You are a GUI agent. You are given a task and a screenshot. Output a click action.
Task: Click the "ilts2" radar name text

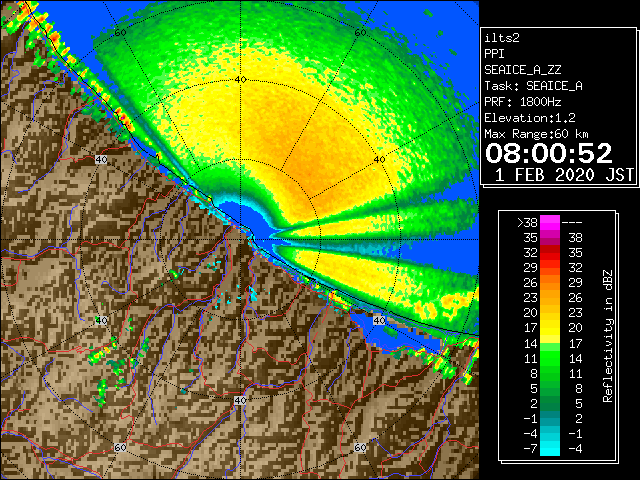[502, 38]
